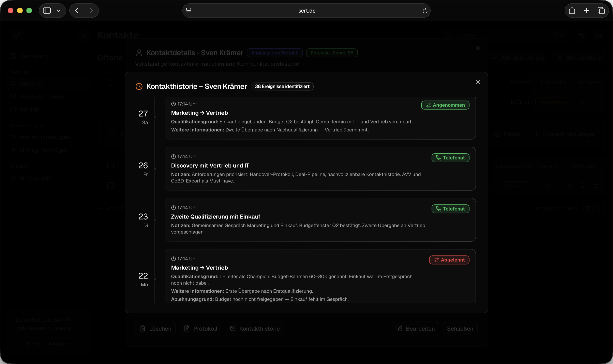Open Safari sidebar options chevron
Screen dimensions: 613x364
pos(59,11)
